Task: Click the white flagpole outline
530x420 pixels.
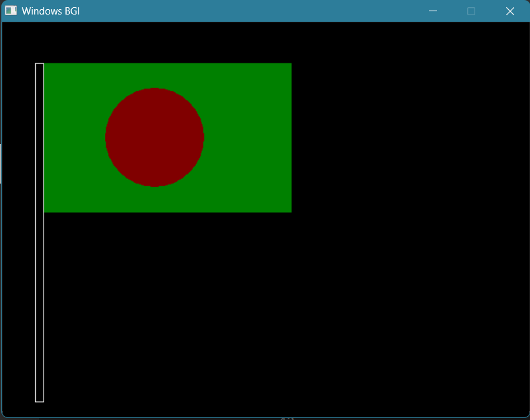Action: pos(40,232)
